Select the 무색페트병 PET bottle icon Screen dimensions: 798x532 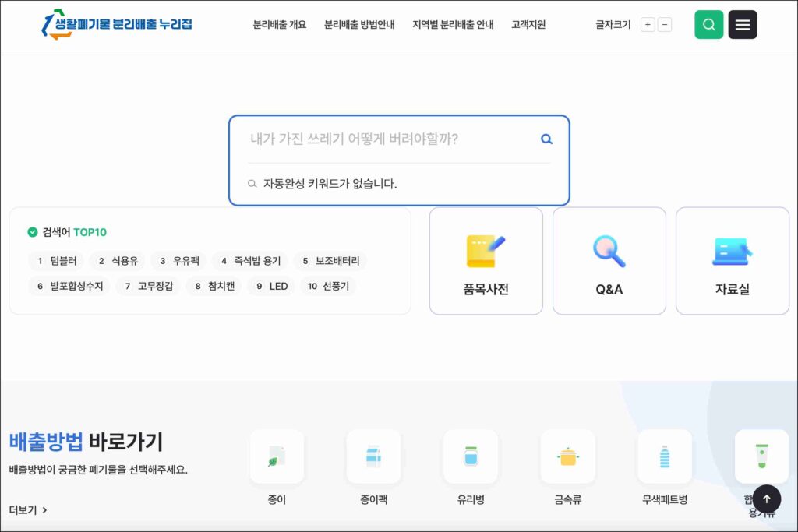tap(664, 456)
